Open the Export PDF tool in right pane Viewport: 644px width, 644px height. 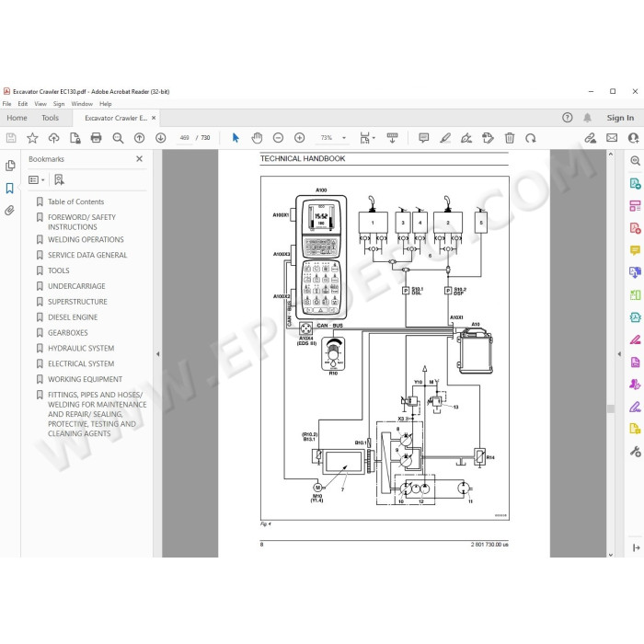point(635,183)
